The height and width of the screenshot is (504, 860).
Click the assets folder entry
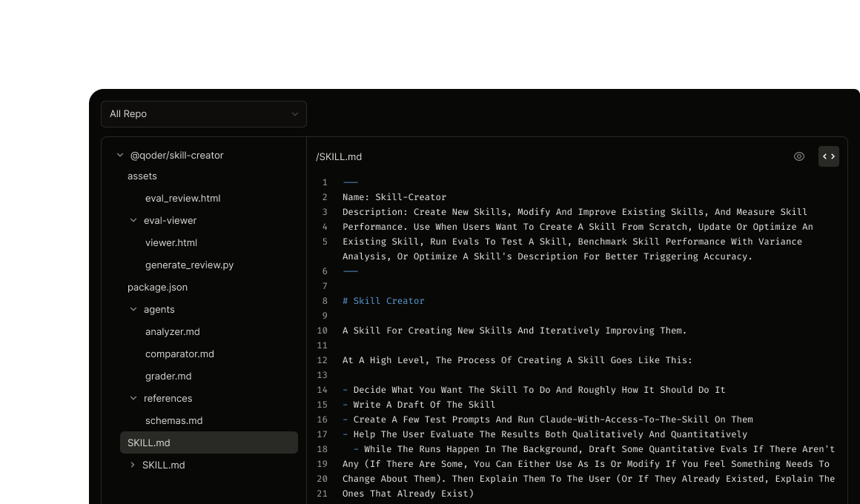coord(142,176)
